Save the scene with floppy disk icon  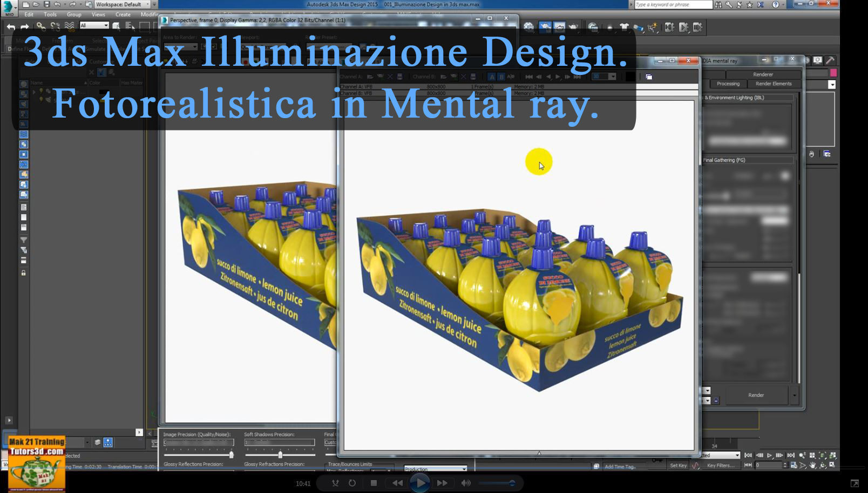(x=46, y=4)
